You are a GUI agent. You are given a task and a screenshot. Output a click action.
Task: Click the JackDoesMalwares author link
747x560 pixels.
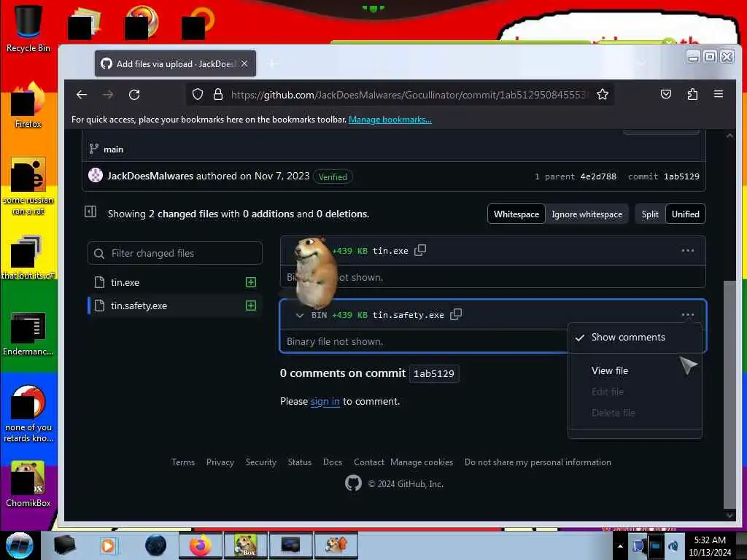pyautogui.click(x=150, y=176)
